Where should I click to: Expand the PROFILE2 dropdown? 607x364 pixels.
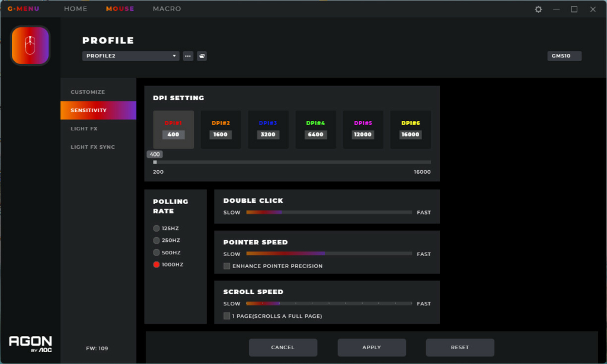(x=130, y=56)
